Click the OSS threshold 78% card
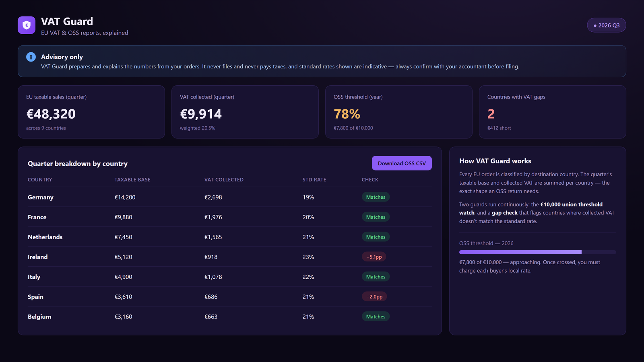The image size is (644, 362). [399, 112]
